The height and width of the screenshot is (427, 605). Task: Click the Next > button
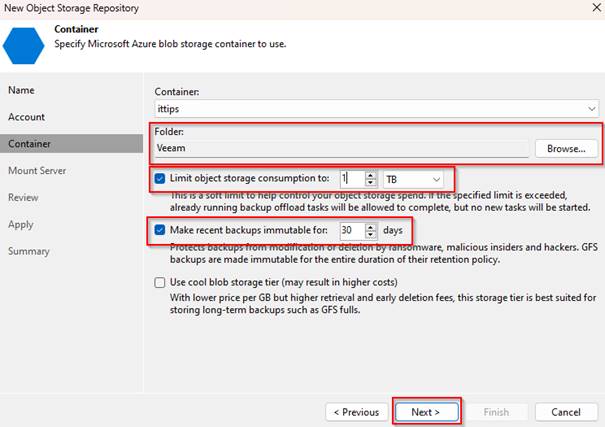pos(426,412)
